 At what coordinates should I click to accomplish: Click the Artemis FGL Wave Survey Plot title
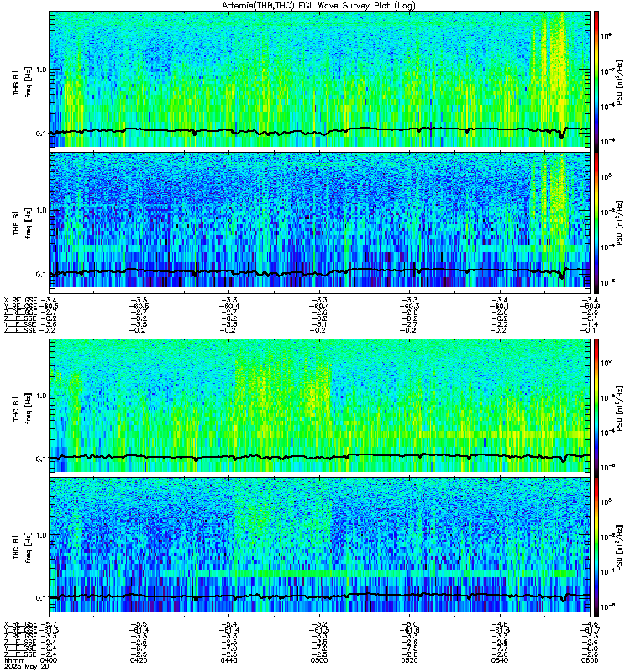[318, 5]
